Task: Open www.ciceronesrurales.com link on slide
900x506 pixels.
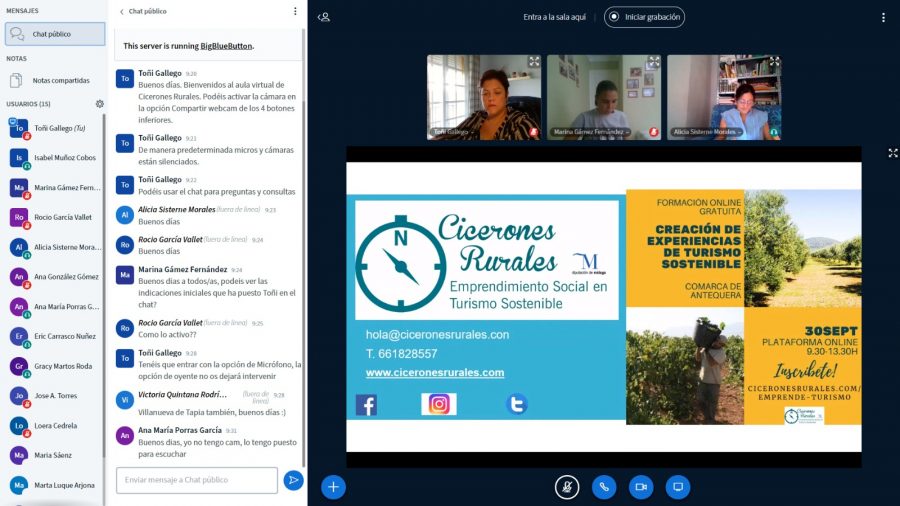Action: coord(435,373)
